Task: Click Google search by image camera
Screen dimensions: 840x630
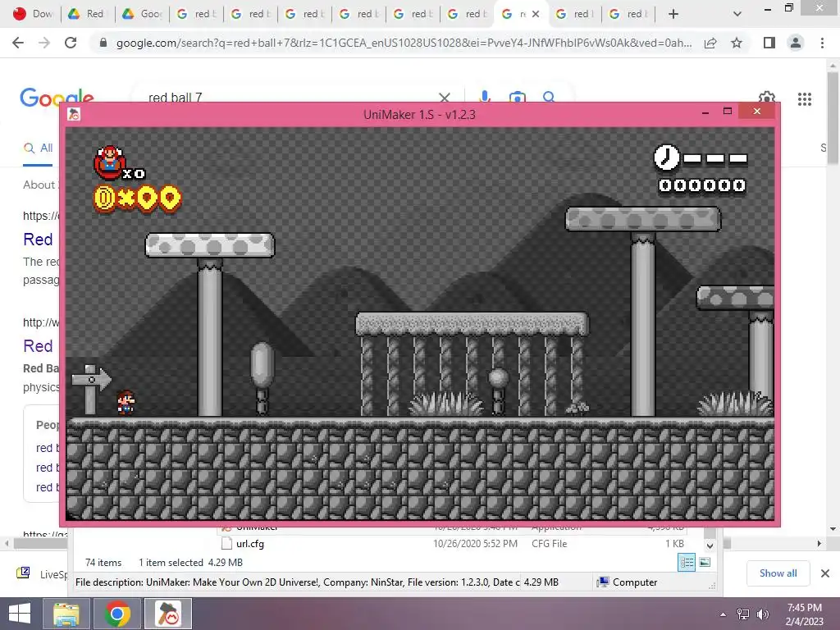Action: click(x=517, y=97)
